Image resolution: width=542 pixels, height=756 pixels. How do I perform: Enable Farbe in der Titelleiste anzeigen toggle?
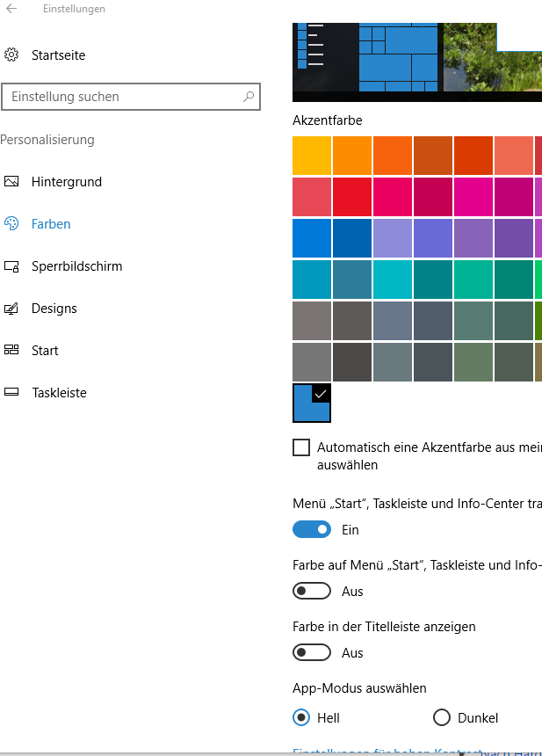312,653
